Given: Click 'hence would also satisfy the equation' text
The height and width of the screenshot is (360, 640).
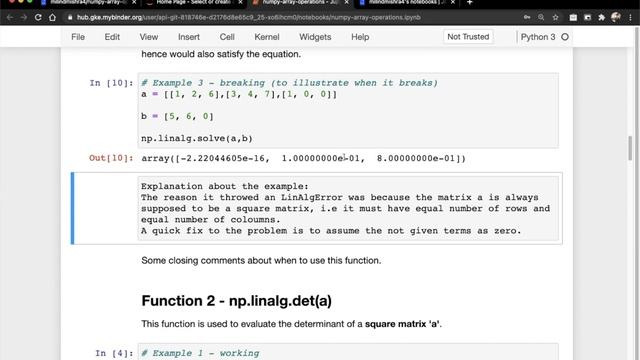Looking at the screenshot, I should pos(221,54).
